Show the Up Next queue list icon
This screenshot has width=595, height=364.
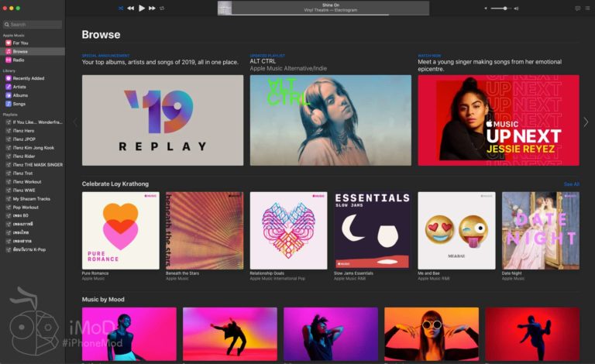[x=587, y=8]
